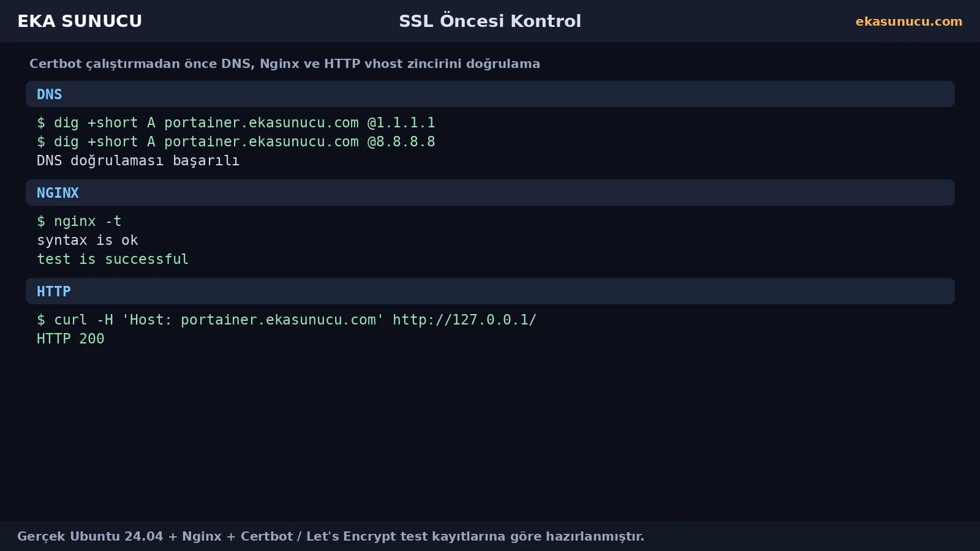Click the DNS label text
The height and width of the screenshot is (551, 980).
tap(49, 94)
